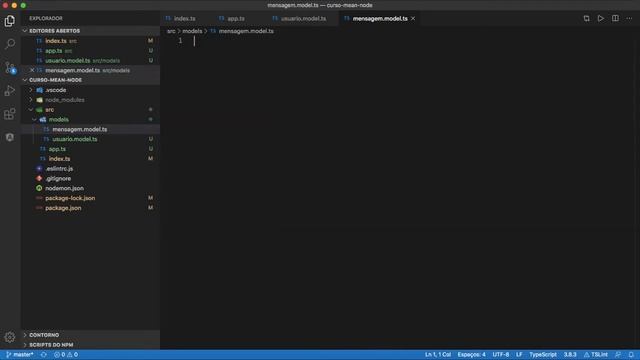Open the Explorer view in activity bar
640x360 pixels.
[x=10, y=20]
